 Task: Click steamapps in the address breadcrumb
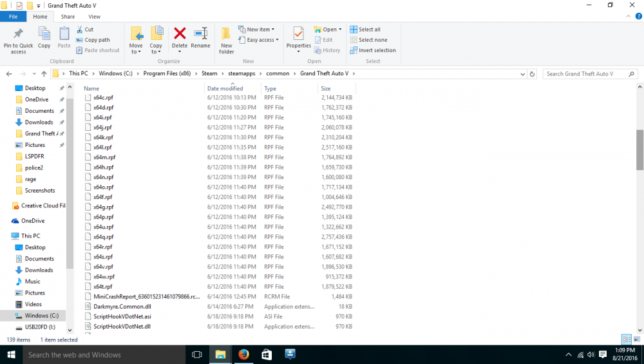(241, 73)
